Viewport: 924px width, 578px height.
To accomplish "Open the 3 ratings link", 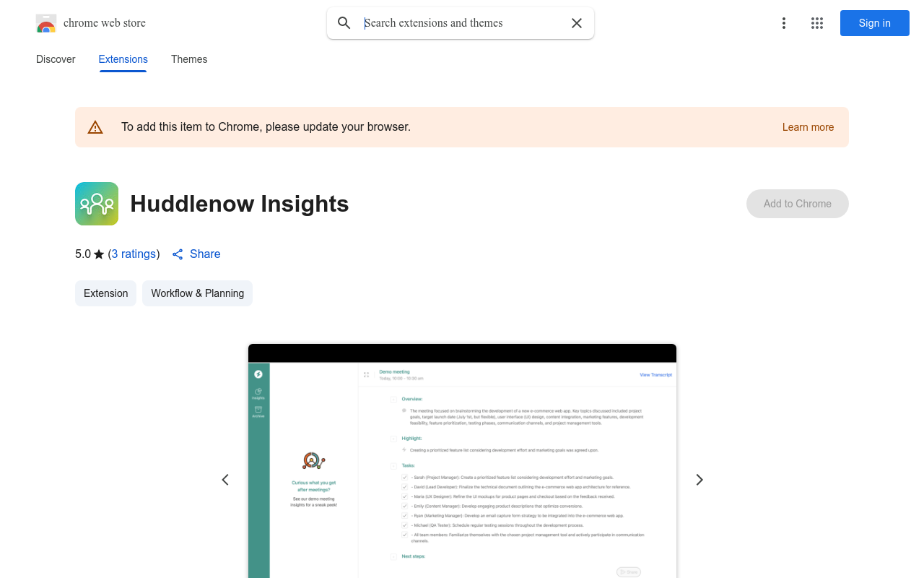I will pyautogui.click(x=134, y=254).
